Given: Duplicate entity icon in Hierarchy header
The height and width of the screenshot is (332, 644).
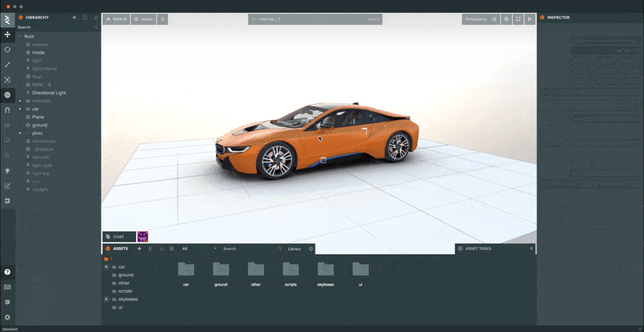Looking at the screenshot, I should click(85, 18).
